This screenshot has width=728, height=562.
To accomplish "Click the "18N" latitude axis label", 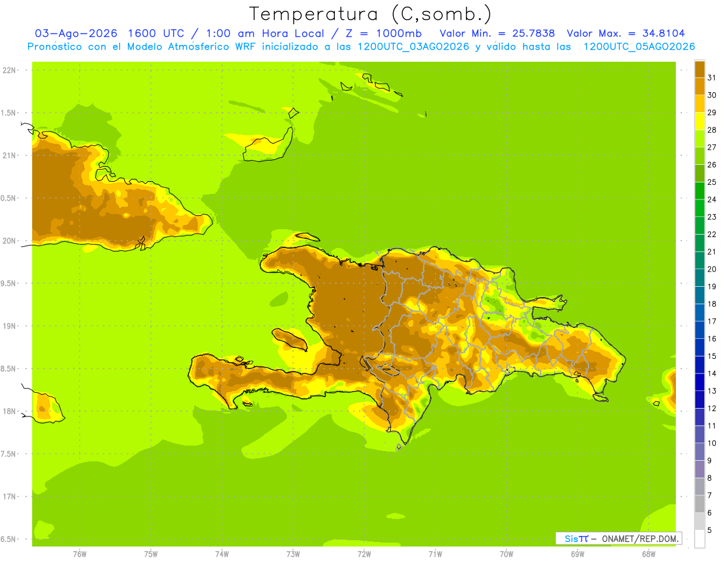I will [x=10, y=412].
